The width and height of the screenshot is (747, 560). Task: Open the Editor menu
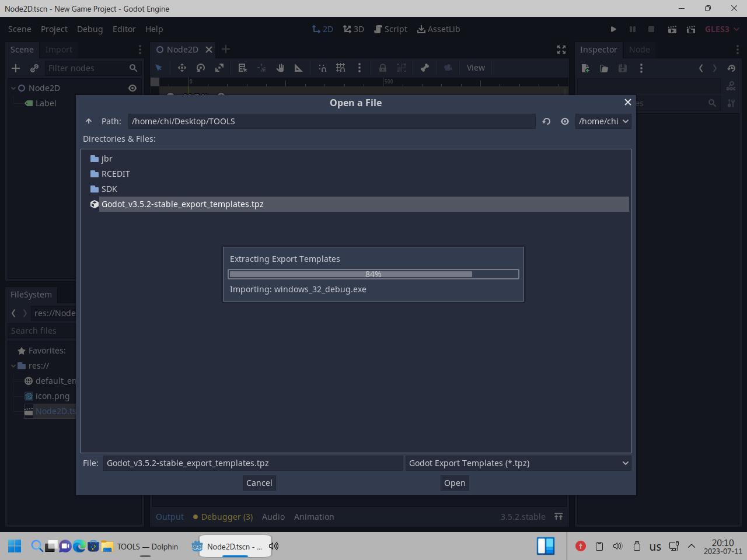(x=124, y=29)
